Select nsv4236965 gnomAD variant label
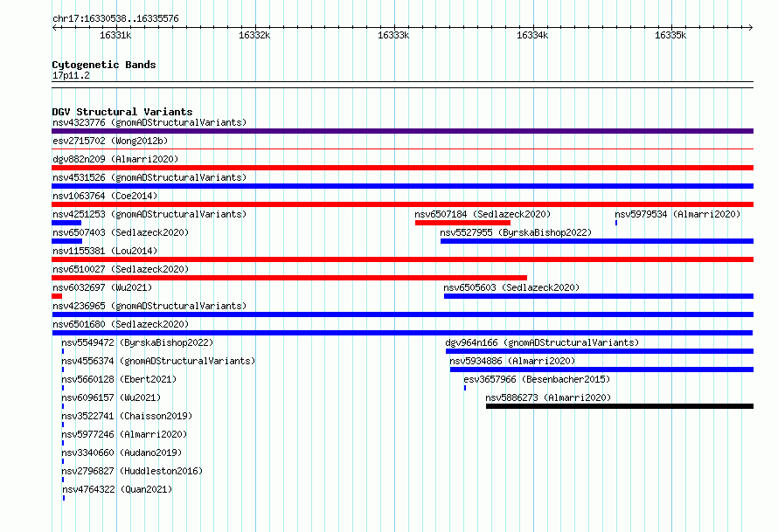 149,306
